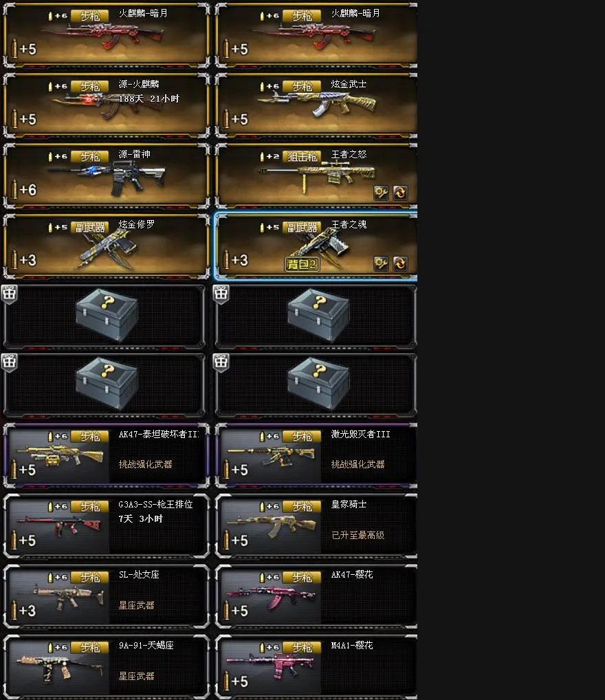This screenshot has height=700, width=605.
Task: Choose the SL-处女座 constellation weapon
Action: 107,596
